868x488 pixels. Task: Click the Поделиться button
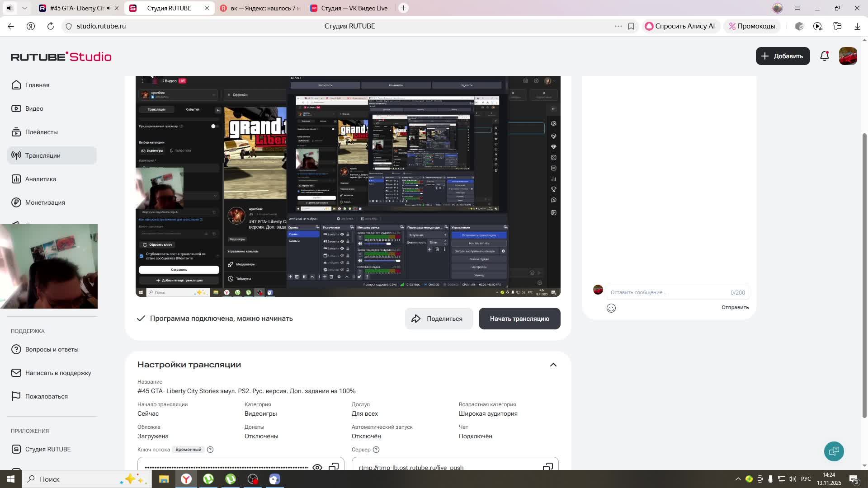coord(439,319)
